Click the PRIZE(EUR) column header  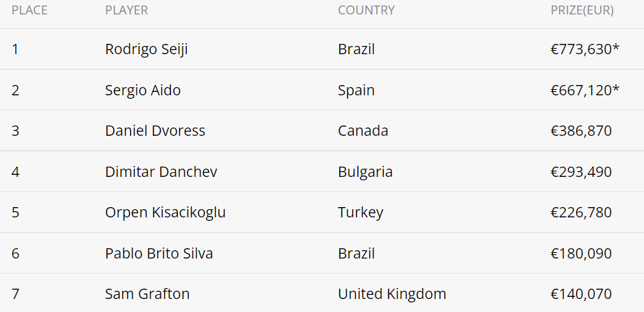[x=582, y=10]
